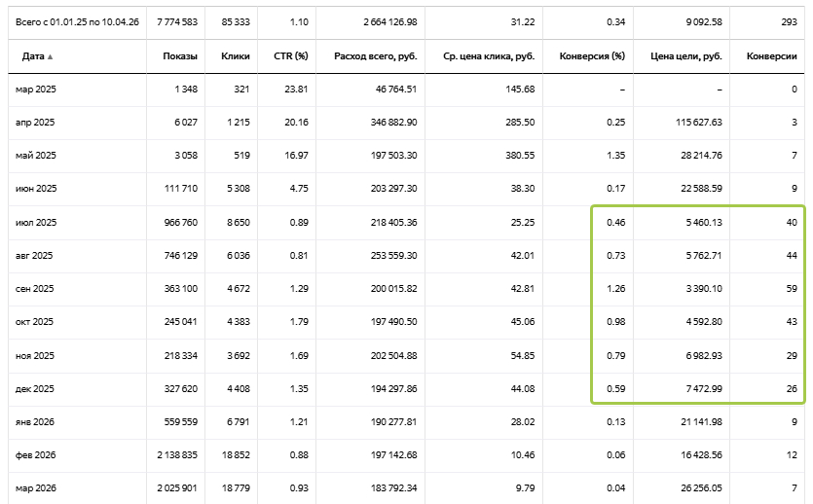813x504 pixels.
Task: Click the Конверсии column header
Action: click(x=771, y=55)
